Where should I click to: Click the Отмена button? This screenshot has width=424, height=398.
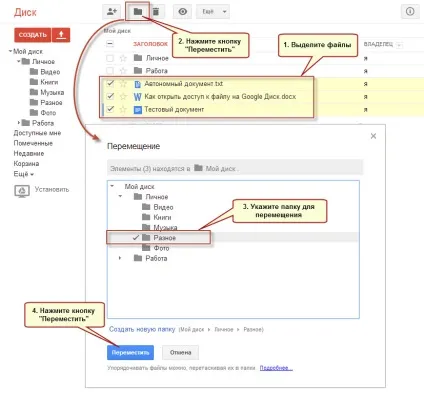pyautogui.click(x=180, y=353)
